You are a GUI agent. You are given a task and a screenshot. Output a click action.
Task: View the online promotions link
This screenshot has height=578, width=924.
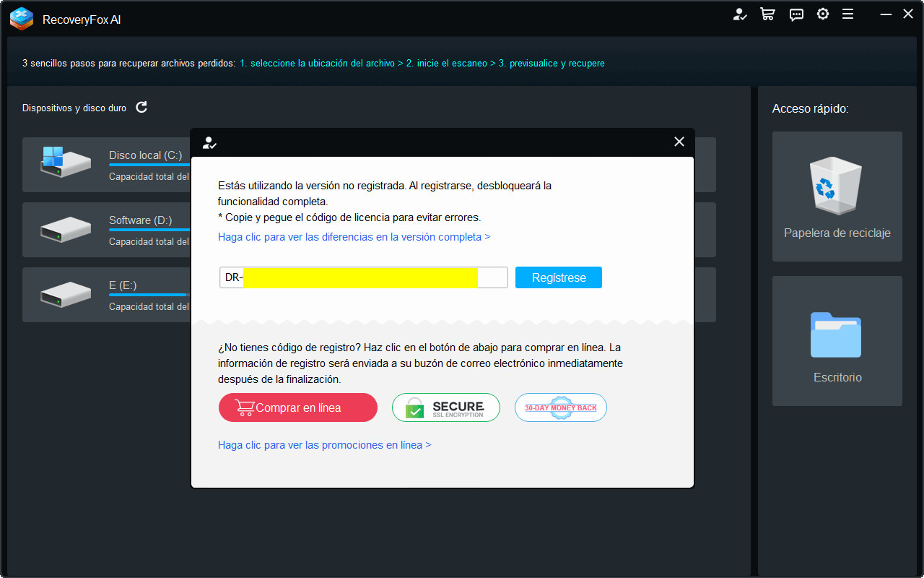click(x=324, y=444)
